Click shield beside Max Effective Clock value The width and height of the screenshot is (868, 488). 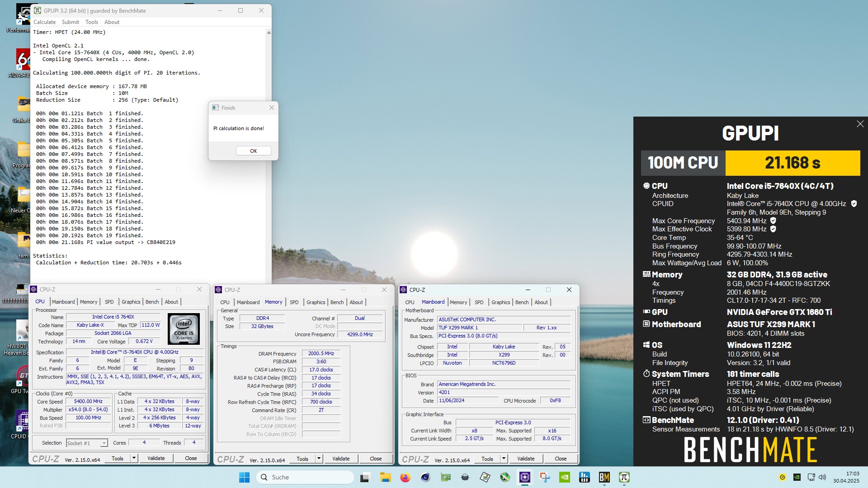tap(773, 229)
